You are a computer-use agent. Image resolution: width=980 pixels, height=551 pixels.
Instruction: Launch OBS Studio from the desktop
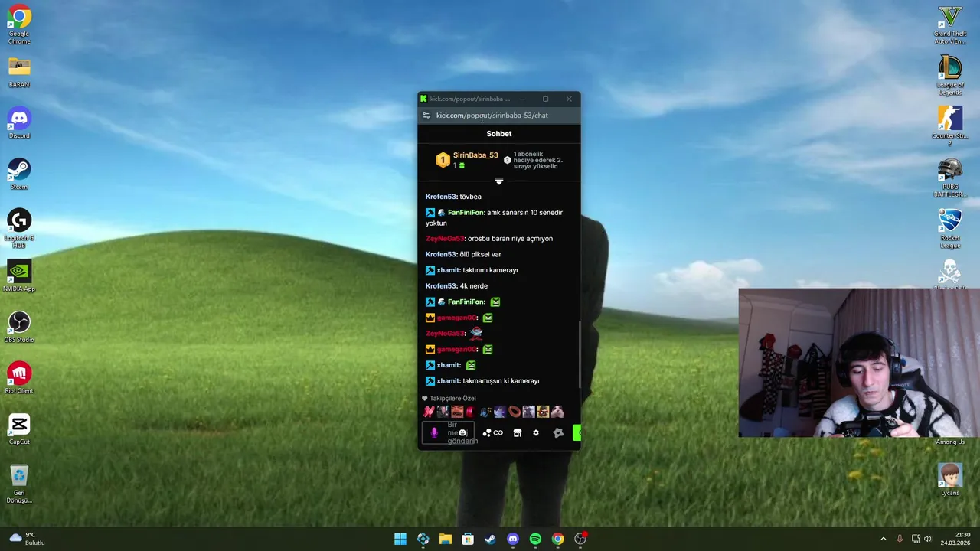(19, 328)
